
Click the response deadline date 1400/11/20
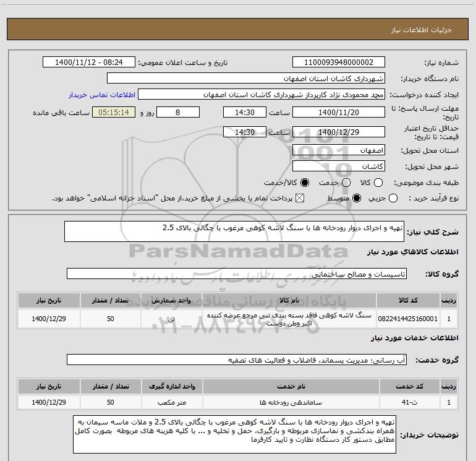[339, 112]
